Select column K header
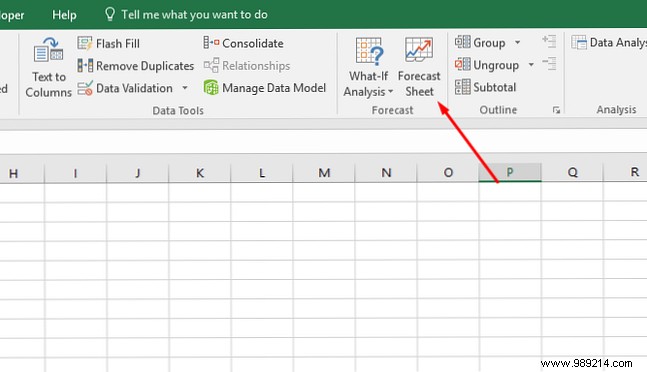 pyautogui.click(x=200, y=173)
